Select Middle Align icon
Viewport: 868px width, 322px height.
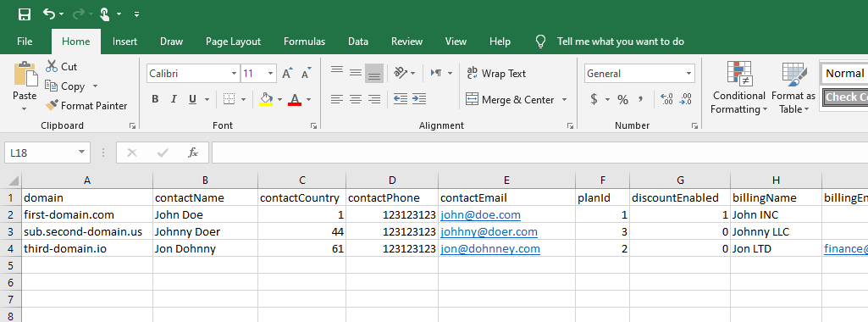pos(356,73)
